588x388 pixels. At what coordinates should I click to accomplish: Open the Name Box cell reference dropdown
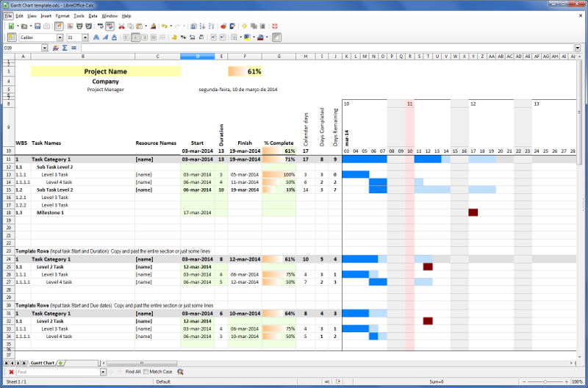point(44,48)
